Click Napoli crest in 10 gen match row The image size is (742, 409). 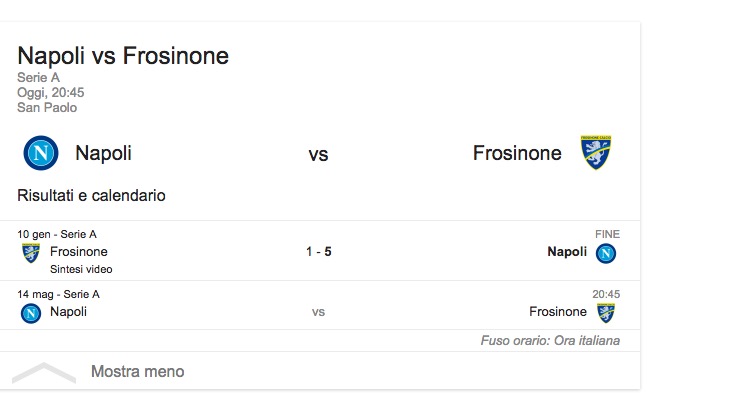[606, 253]
